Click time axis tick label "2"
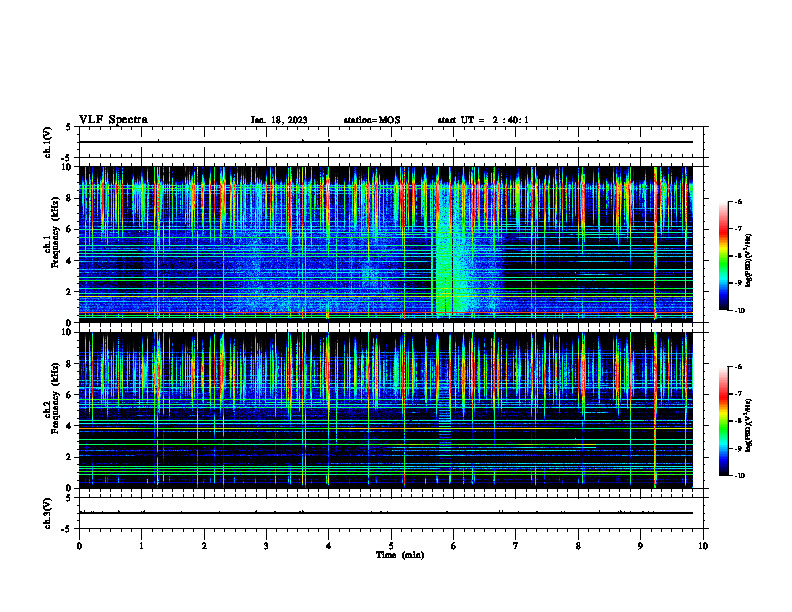 coord(204,546)
